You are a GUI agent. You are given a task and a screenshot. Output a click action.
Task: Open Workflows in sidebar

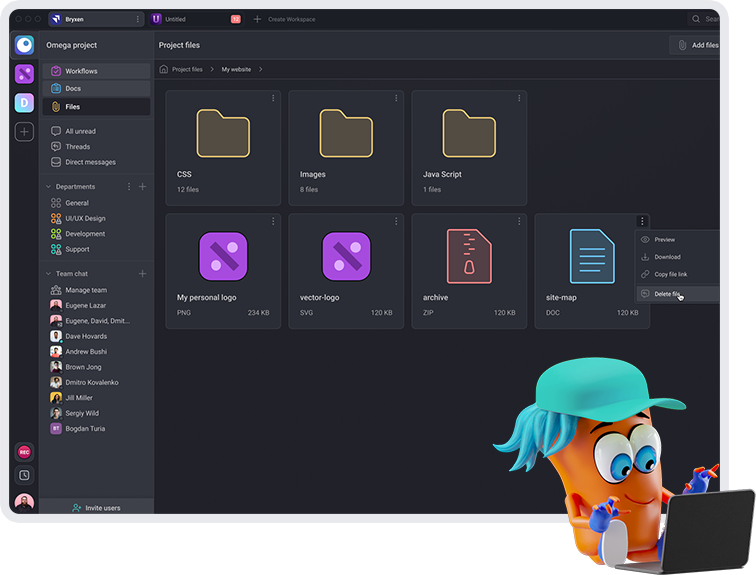tap(96, 71)
